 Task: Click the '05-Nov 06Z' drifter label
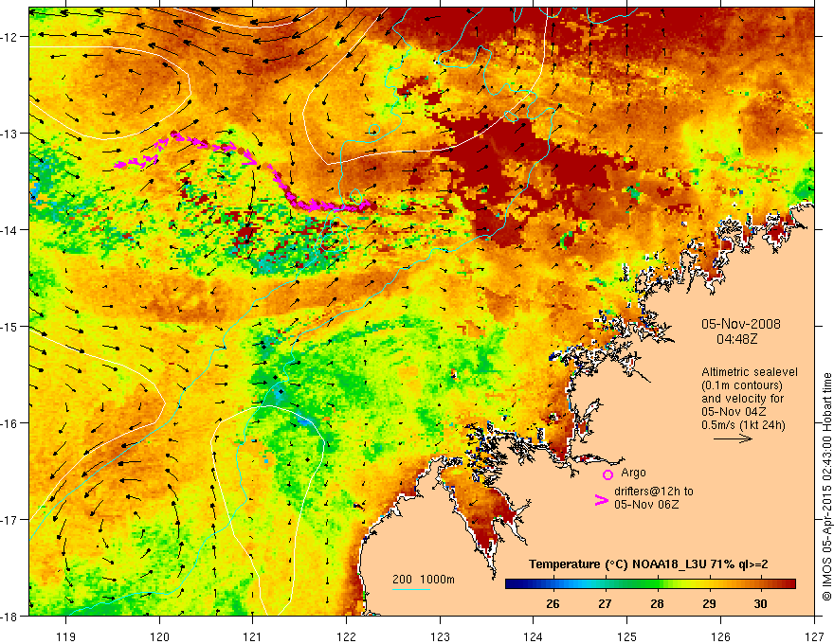coord(646,505)
